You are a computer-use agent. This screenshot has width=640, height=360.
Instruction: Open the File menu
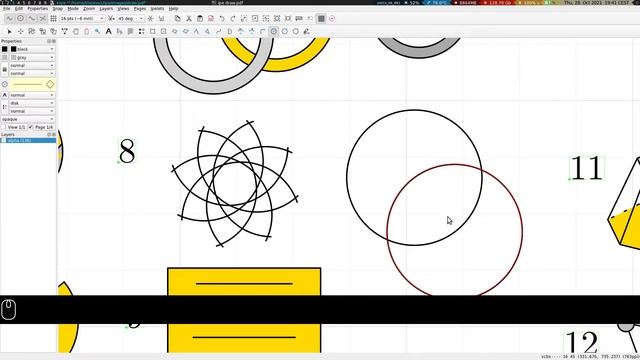[7, 8]
